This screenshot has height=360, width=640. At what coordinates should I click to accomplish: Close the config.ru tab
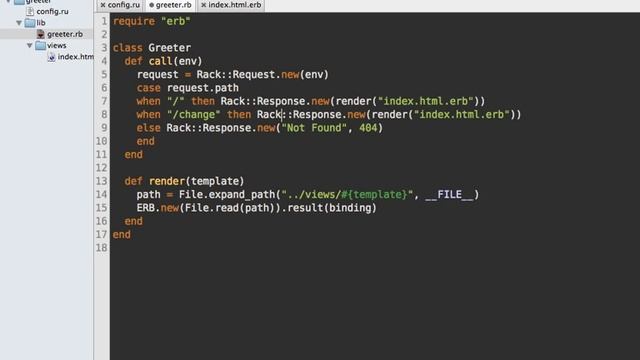point(103,5)
